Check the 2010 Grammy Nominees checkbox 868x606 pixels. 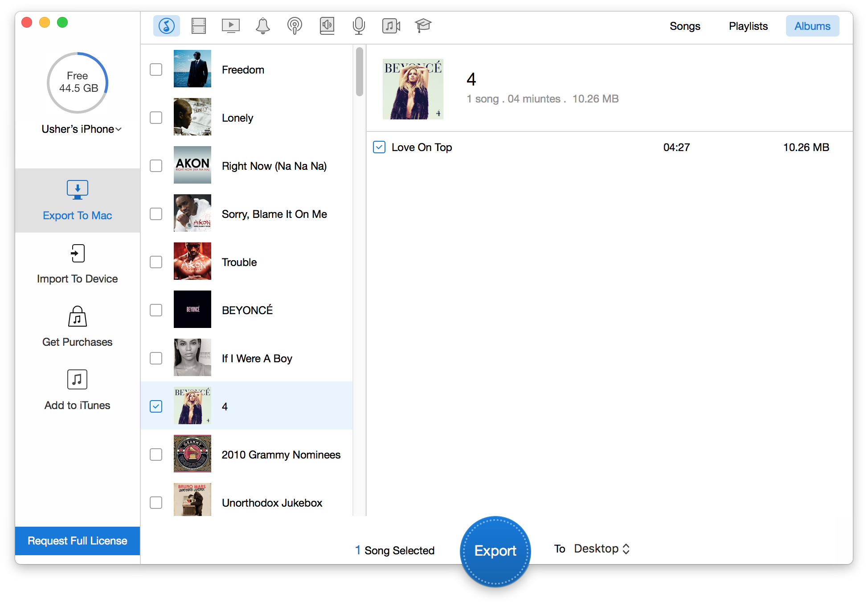pos(156,454)
